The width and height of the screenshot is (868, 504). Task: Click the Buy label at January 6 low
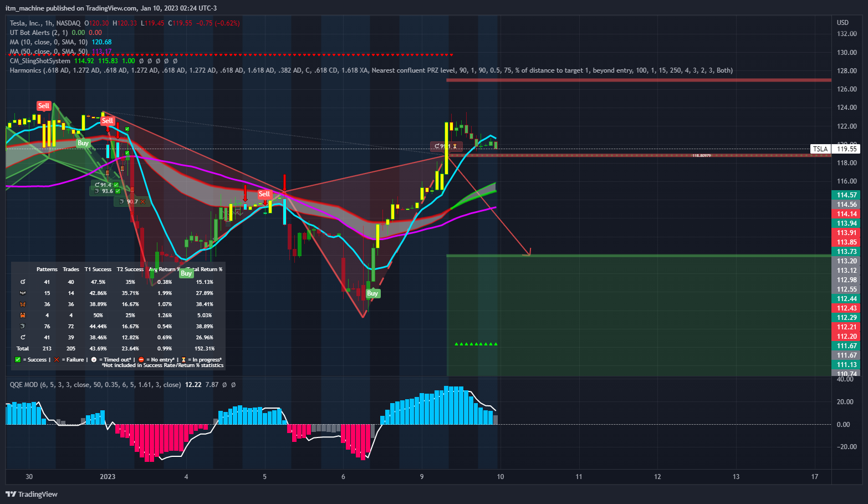tap(372, 293)
